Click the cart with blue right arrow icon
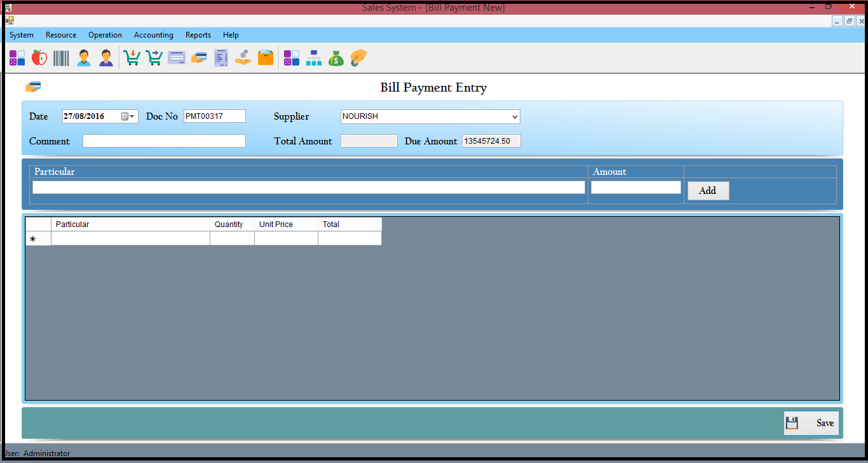The width and height of the screenshot is (868, 463). click(154, 58)
